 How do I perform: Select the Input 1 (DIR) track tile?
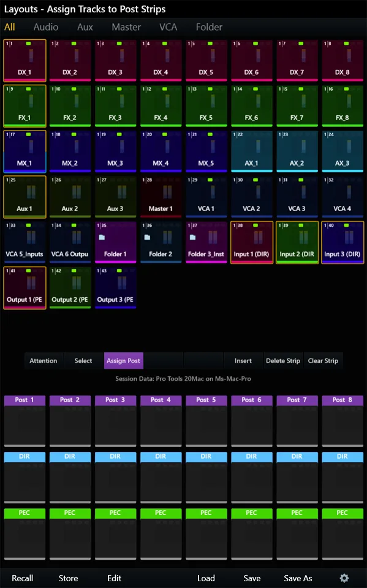[x=251, y=242]
